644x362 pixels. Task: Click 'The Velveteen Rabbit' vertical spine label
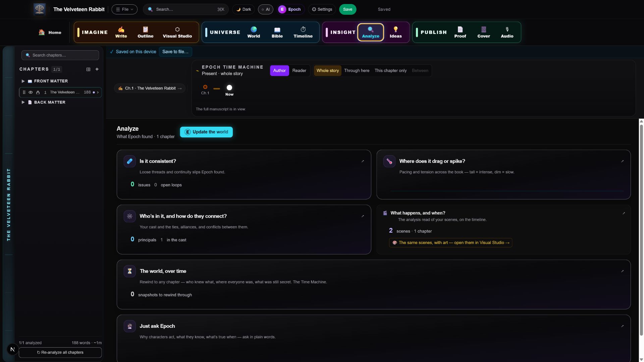[9, 204]
